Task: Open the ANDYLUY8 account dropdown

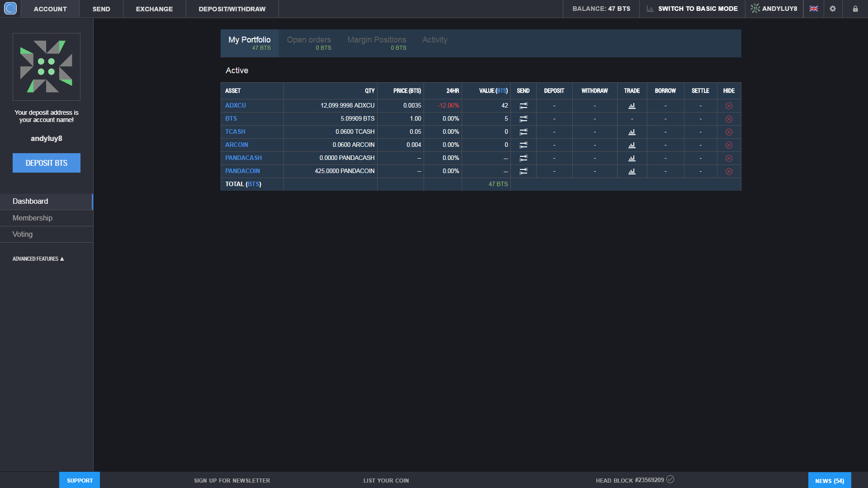Action: pyautogui.click(x=774, y=9)
